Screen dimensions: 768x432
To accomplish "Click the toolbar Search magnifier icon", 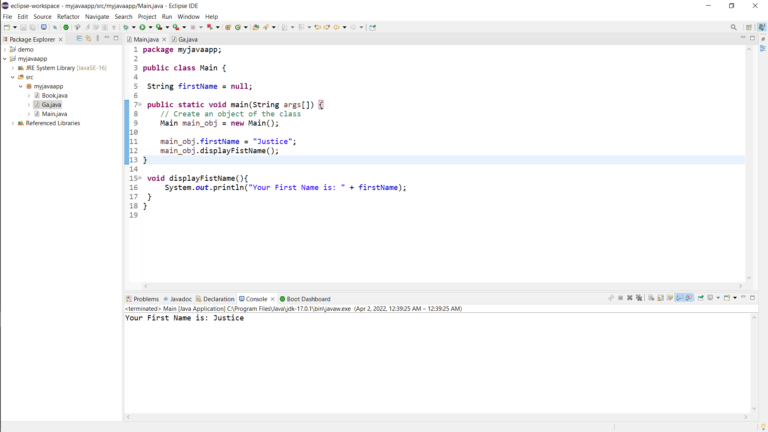I will (x=733, y=27).
